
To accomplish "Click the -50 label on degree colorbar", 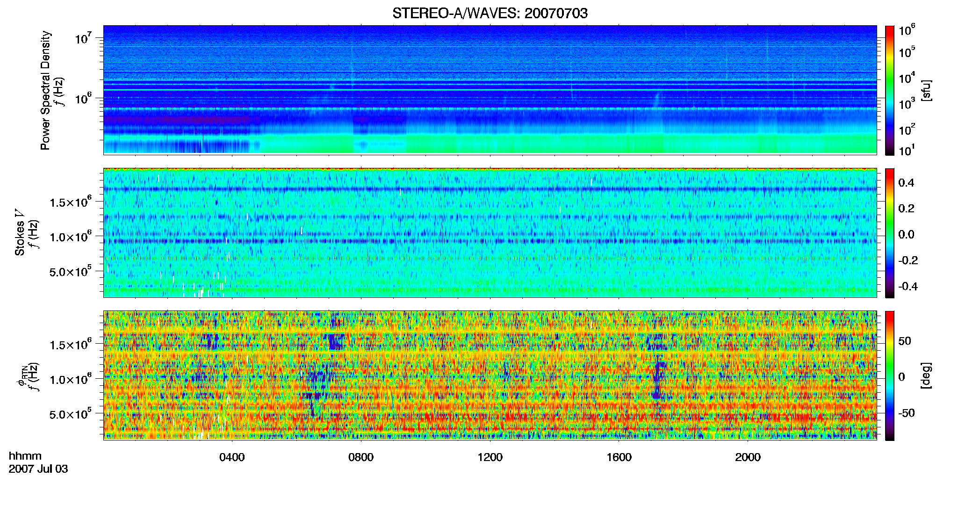I will (906, 413).
